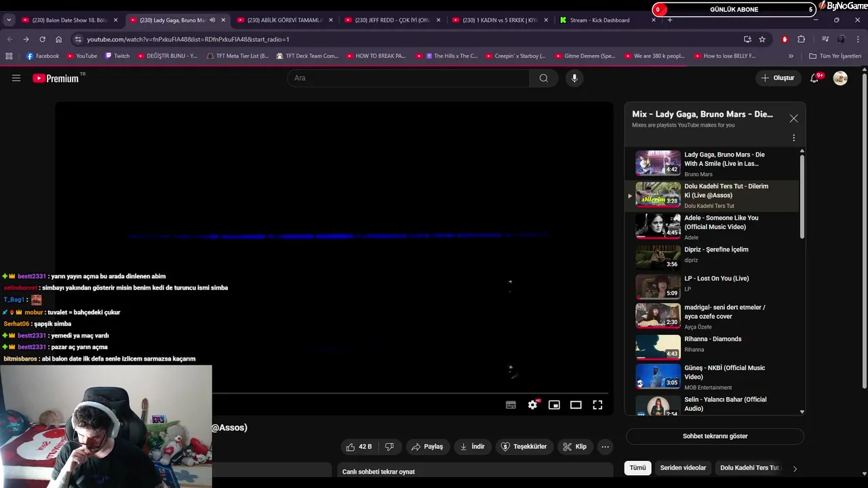Switch to JEFF REDD tab

click(x=392, y=20)
